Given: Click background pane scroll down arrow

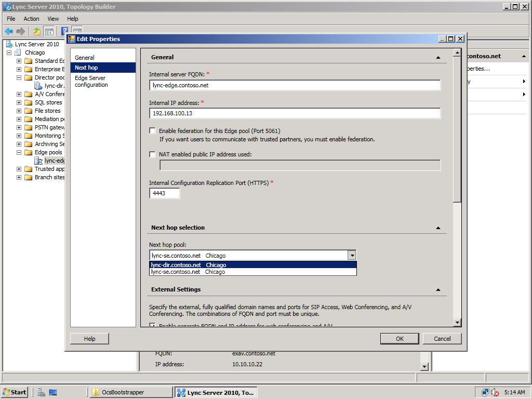Looking at the screenshot, I should coord(424,366).
